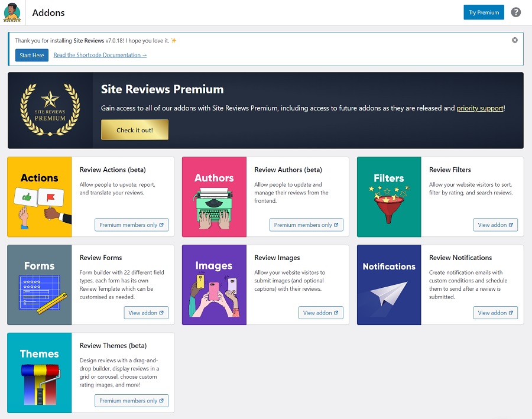Viewport: 532px width, 419px height.
Task: Click the Addons page title
Action: (x=48, y=12)
